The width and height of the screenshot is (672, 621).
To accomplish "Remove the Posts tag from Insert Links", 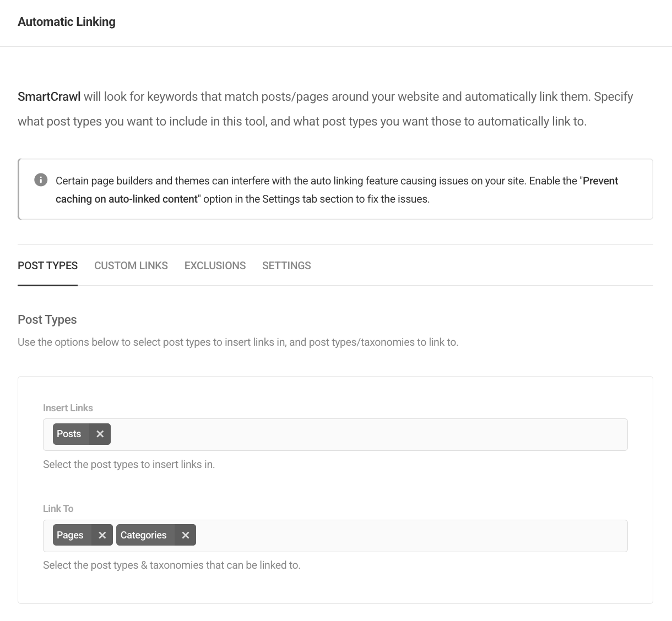I will (100, 434).
